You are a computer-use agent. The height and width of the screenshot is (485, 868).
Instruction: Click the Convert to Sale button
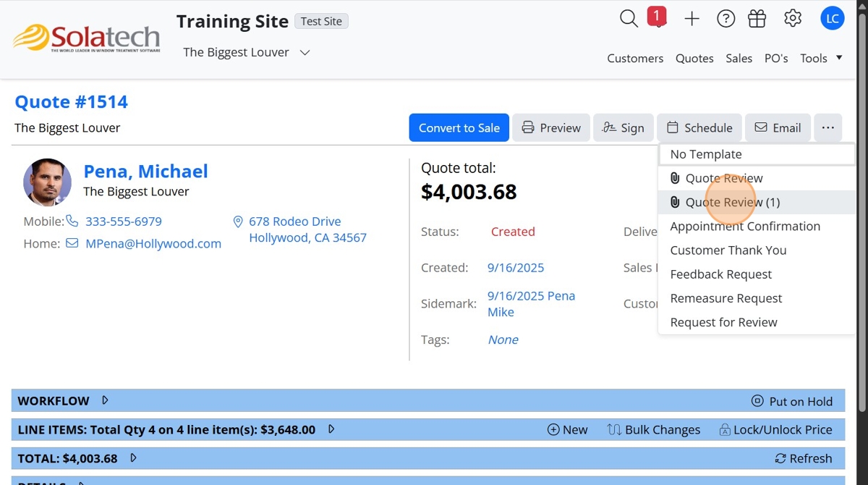coord(459,127)
